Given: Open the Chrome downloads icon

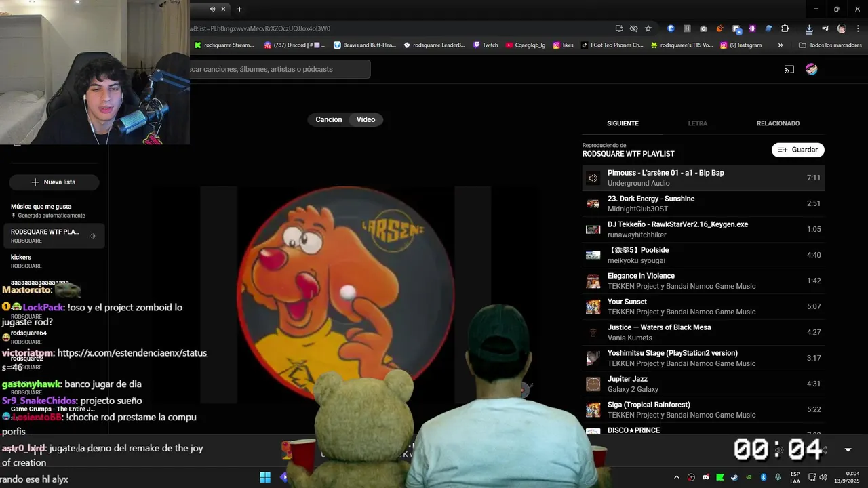Looking at the screenshot, I should 809,28.
